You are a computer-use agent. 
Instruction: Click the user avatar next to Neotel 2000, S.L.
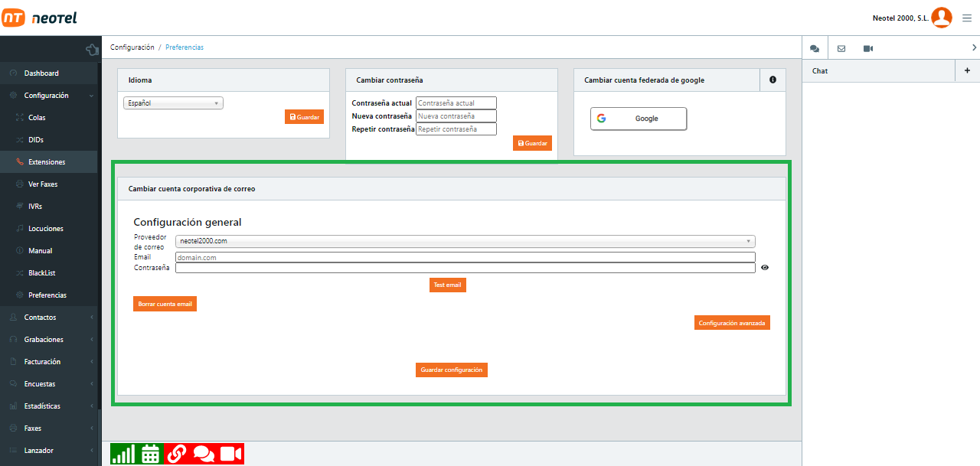[942, 18]
